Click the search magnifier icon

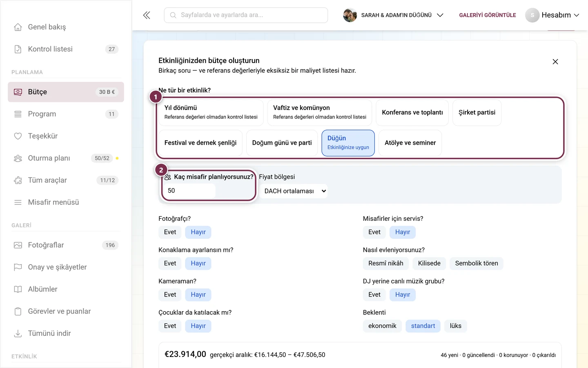[173, 15]
